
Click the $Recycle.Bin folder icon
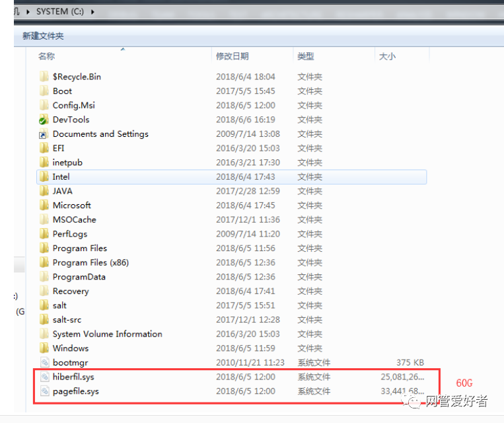click(44, 77)
